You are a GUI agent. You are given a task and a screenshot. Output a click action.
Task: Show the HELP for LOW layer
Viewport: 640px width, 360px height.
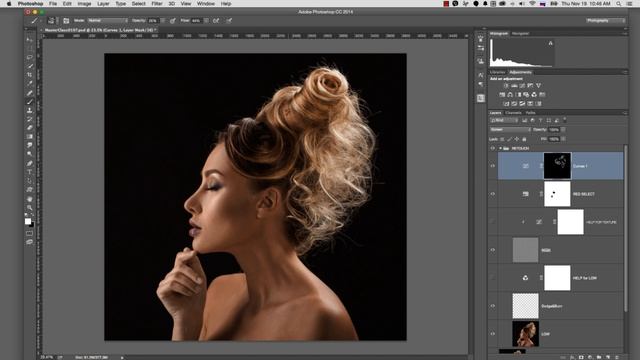(493, 278)
